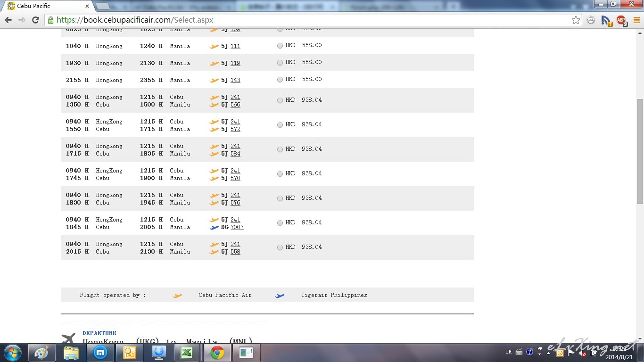Open flight number 572 details link
The width and height of the screenshot is (644, 362).
235,129
